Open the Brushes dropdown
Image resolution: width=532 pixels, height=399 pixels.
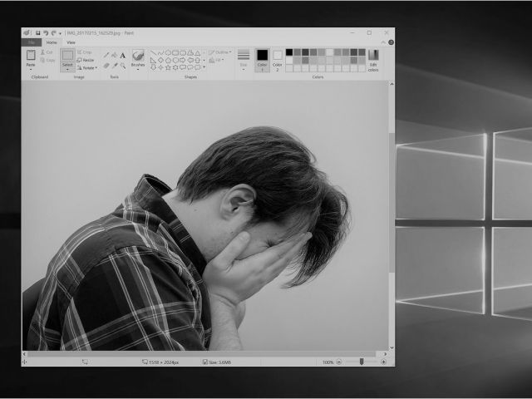point(138,69)
